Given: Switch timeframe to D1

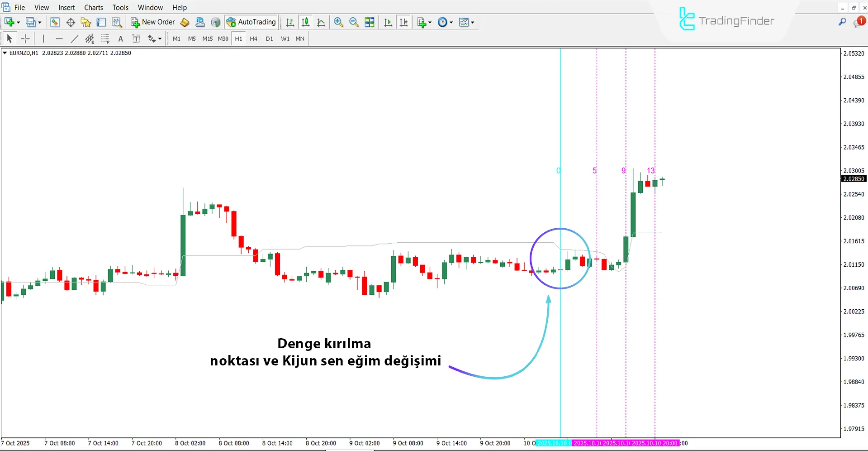Looking at the screenshot, I should 269,39.
